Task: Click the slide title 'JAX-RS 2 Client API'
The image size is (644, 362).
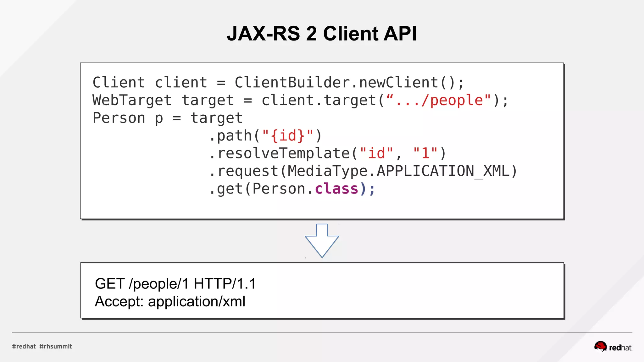Action: [x=322, y=33]
